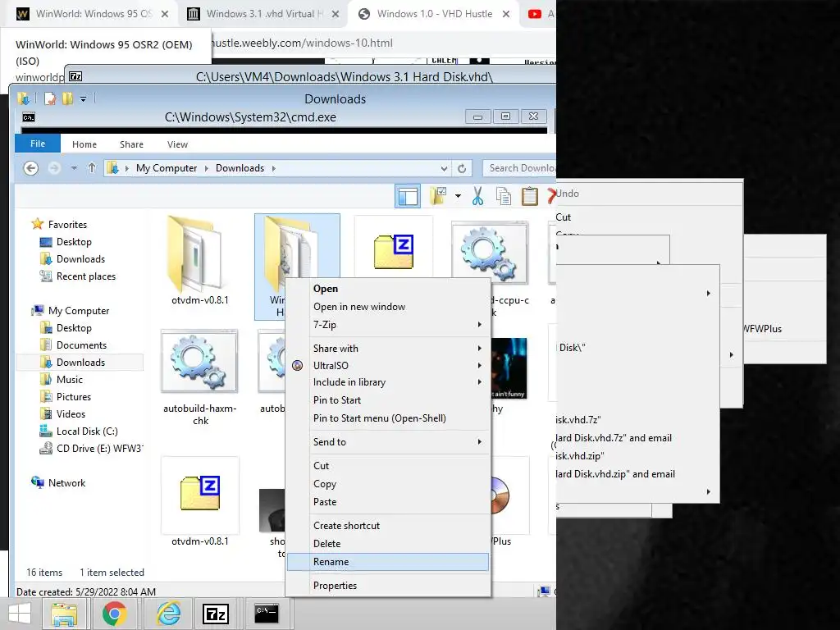The height and width of the screenshot is (630, 840).
Task: Choose Rename in context menu
Action: click(388, 562)
